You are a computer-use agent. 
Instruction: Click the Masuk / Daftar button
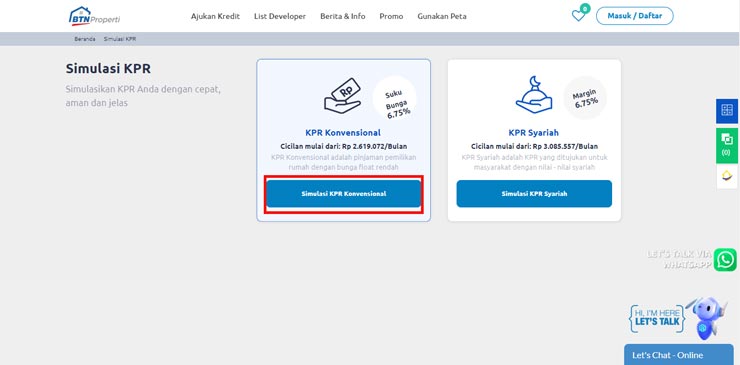pyautogui.click(x=635, y=16)
